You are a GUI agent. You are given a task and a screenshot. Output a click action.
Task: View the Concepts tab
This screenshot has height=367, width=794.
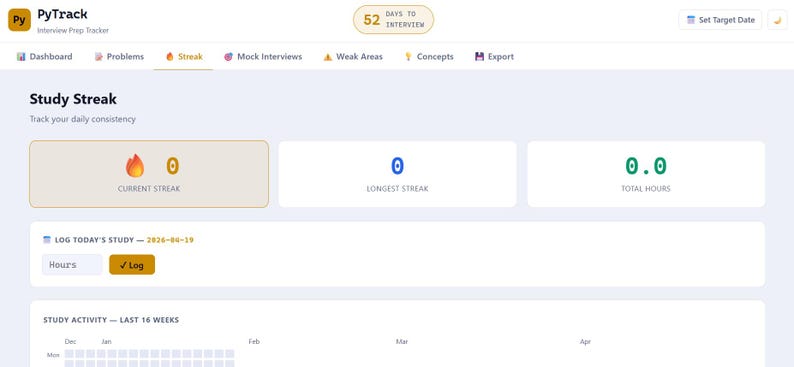click(429, 57)
